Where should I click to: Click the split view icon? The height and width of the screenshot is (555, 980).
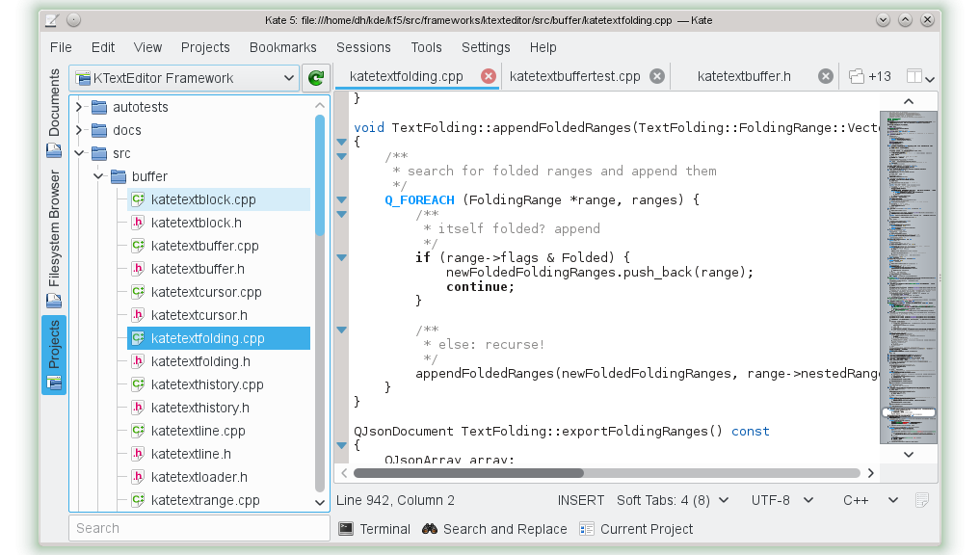(914, 76)
